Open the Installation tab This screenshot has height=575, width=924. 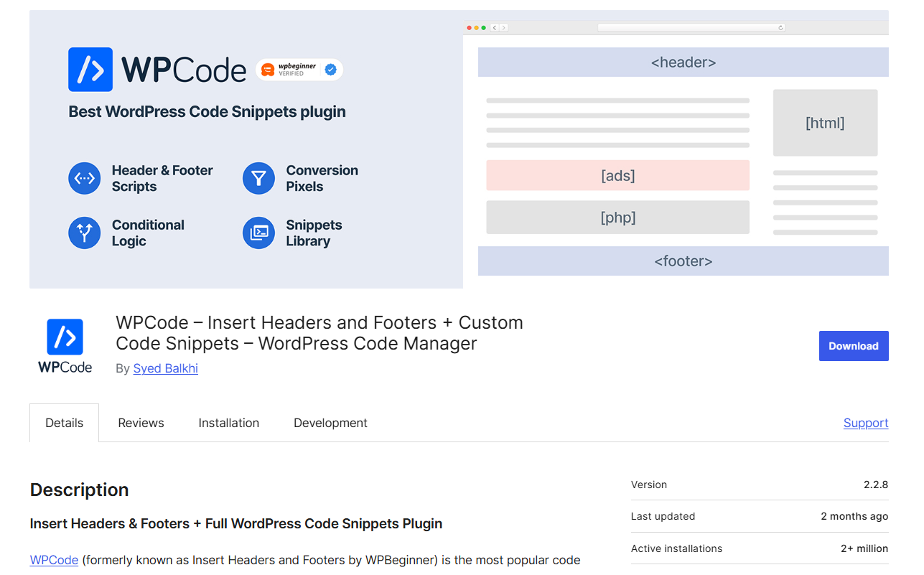point(228,423)
